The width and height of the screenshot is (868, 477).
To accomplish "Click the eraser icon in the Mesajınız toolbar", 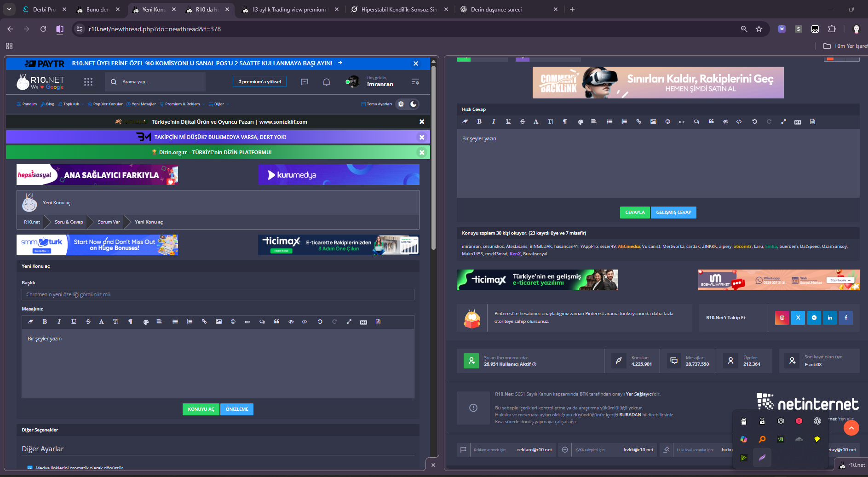I will 30,322.
